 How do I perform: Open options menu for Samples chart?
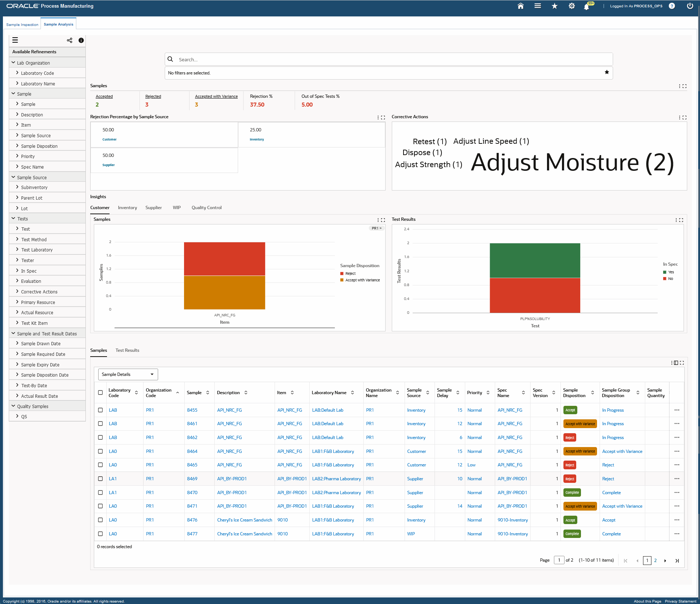pyautogui.click(x=378, y=220)
